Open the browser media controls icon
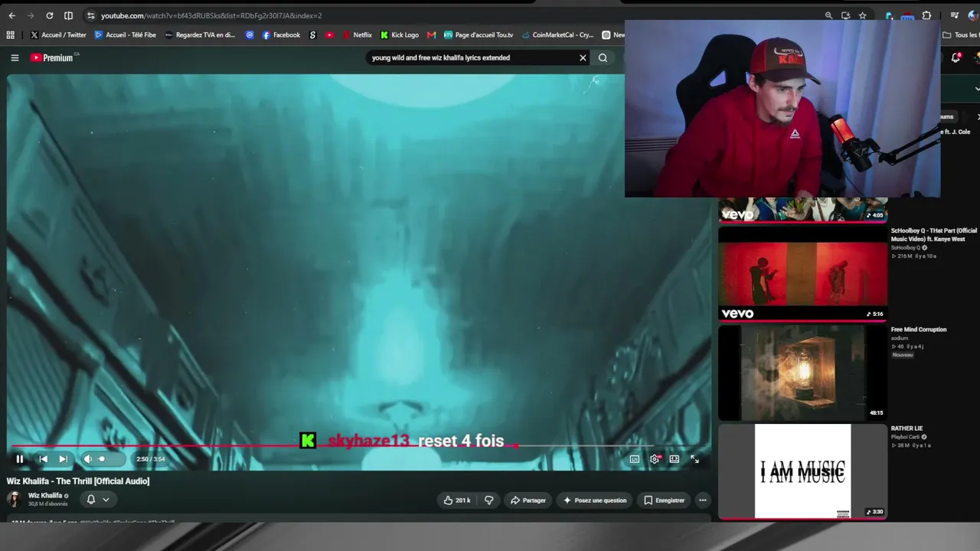Viewport: 980px width, 551px height. click(955, 15)
